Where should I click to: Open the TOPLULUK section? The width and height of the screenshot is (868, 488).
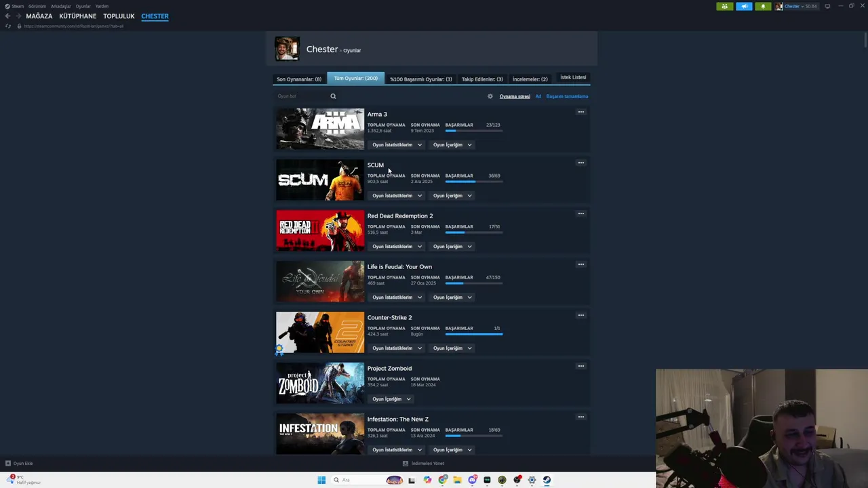click(x=119, y=16)
